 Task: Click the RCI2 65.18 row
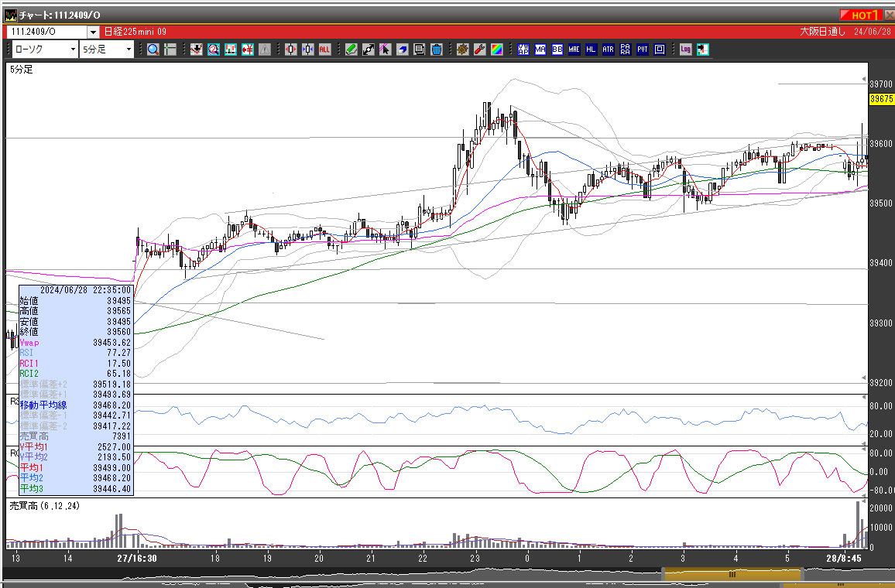75,374
